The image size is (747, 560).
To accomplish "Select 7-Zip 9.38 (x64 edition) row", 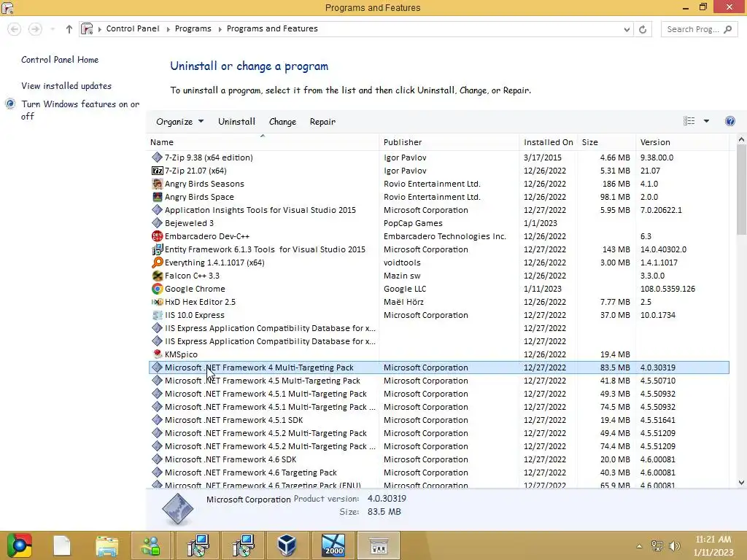I will click(x=438, y=157).
